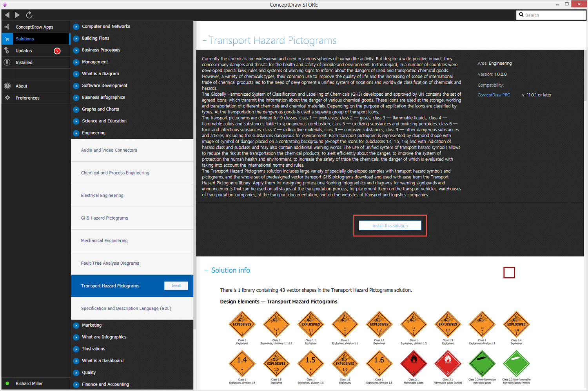Image resolution: width=588 pixels, height=391 pixels.
Task: Select the red 'Class 2.1 Flammable gases' pictogram
Action: (414, 363)
